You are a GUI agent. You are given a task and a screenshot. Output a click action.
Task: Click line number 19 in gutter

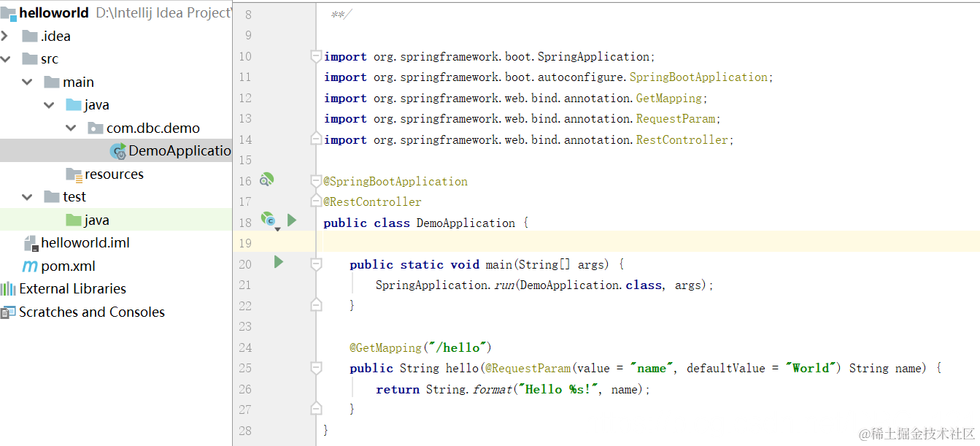(244, 243)
